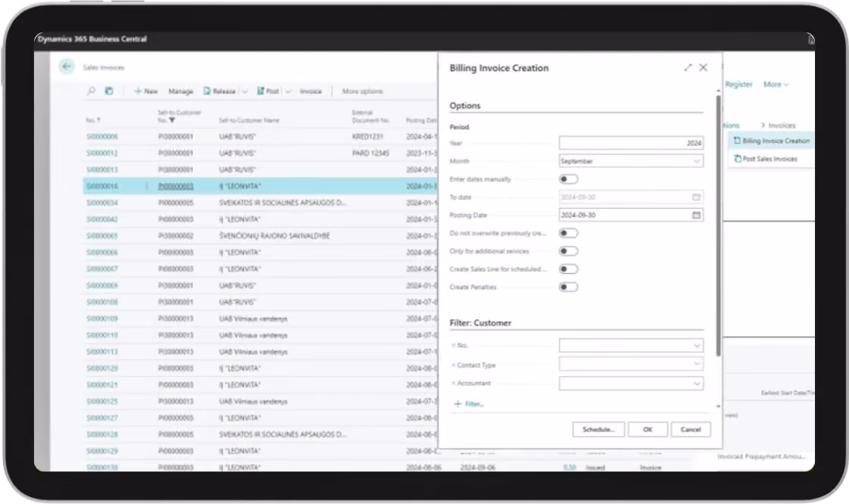The height and width of the screenshot is (504, 849).
Task: Close the Billing Invoice Creation dialog
Action: (x=704, y=67)
